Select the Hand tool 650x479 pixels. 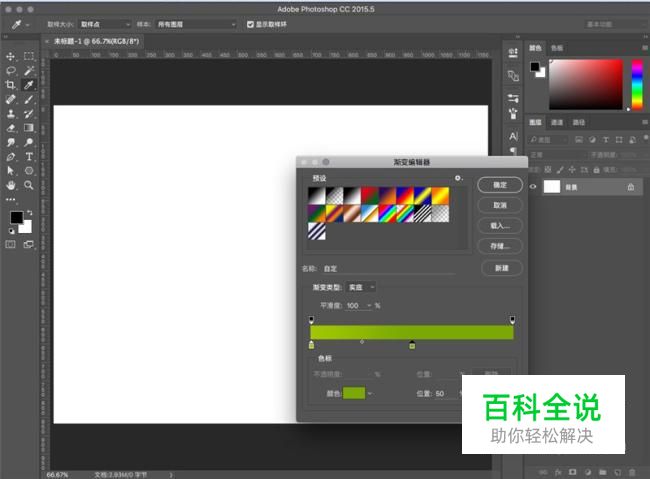pos(11,185)
